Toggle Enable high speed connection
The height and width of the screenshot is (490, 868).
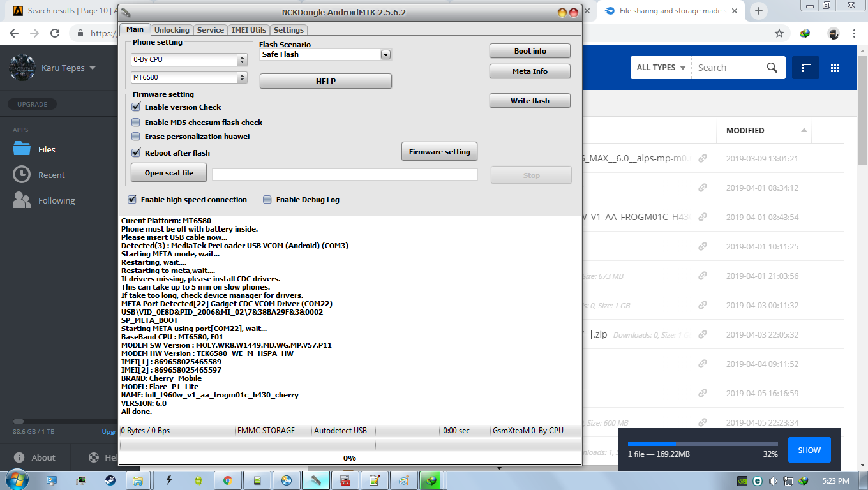pyautogui.click(x=132, y=200)
